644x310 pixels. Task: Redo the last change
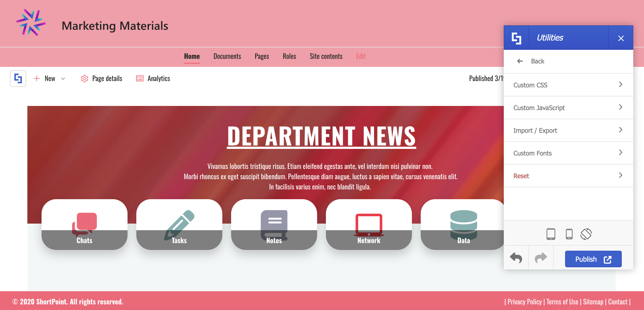click(x=541, y=258)
